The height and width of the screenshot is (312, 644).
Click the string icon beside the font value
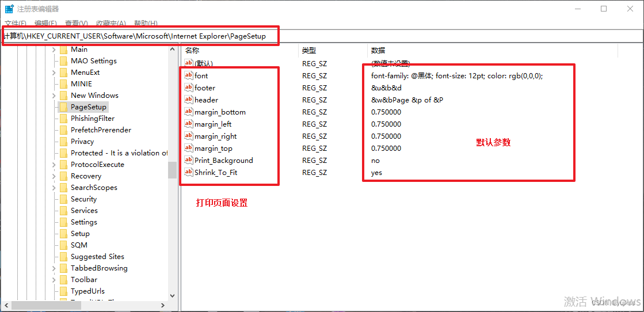189,75
